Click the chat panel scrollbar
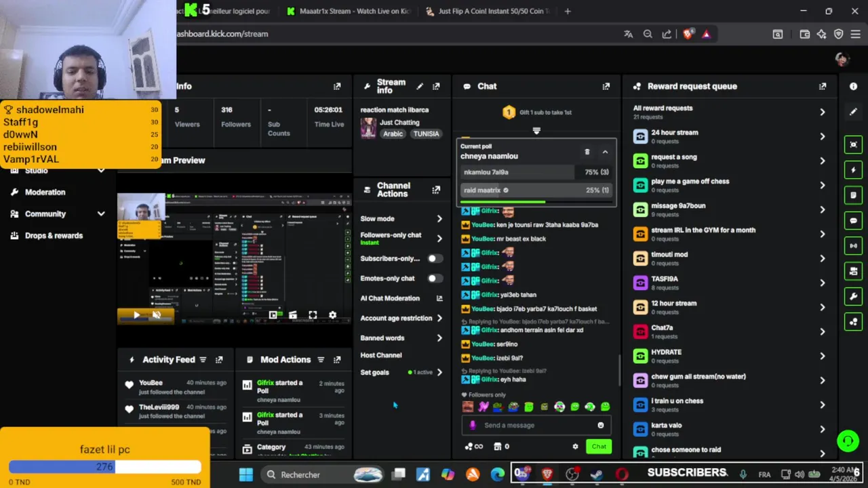This screenshot has width=868, height=488. 618,369
